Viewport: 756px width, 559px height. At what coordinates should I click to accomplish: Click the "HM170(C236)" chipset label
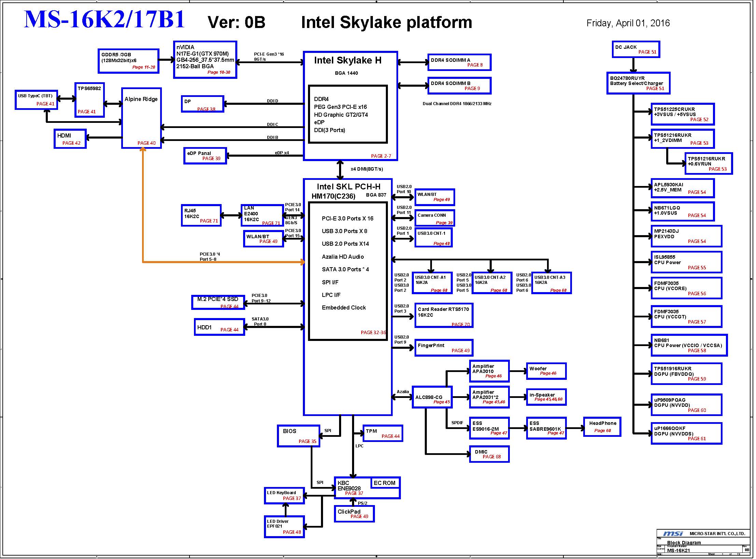(333, 196)
